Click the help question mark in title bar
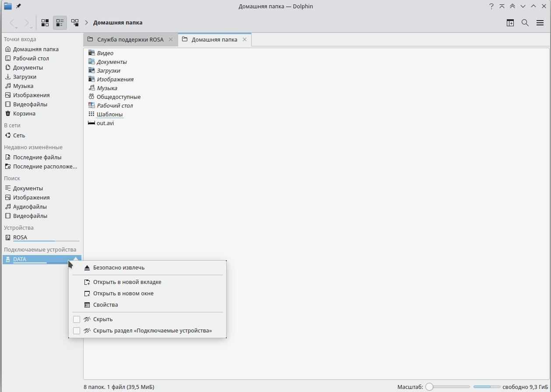 pyautogui.click(x=491, y=6)
